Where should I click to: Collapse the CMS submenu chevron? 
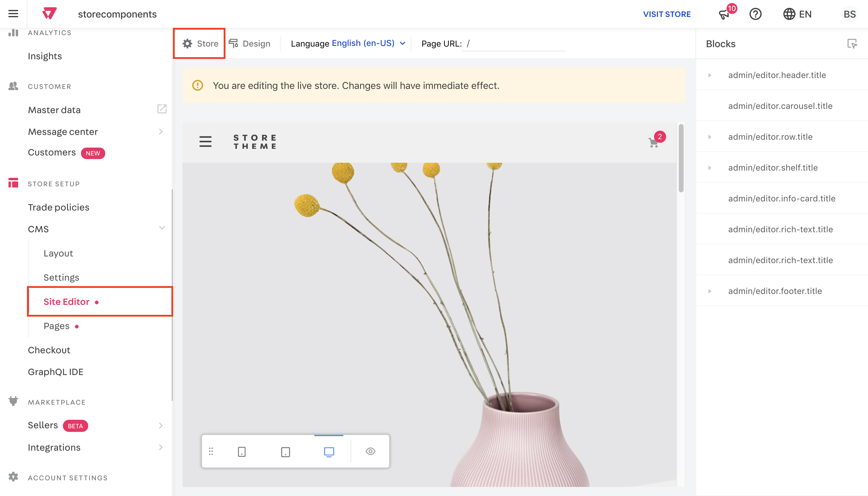point(162,228)
